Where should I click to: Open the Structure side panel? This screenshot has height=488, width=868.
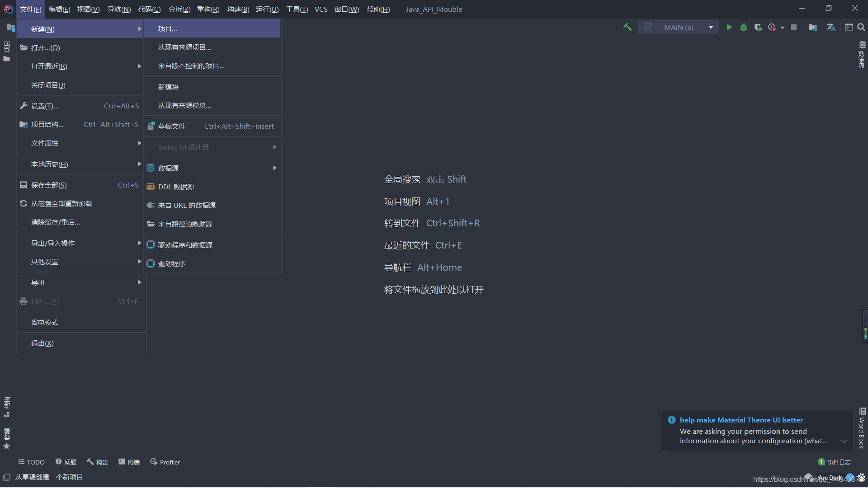point(7,407)
